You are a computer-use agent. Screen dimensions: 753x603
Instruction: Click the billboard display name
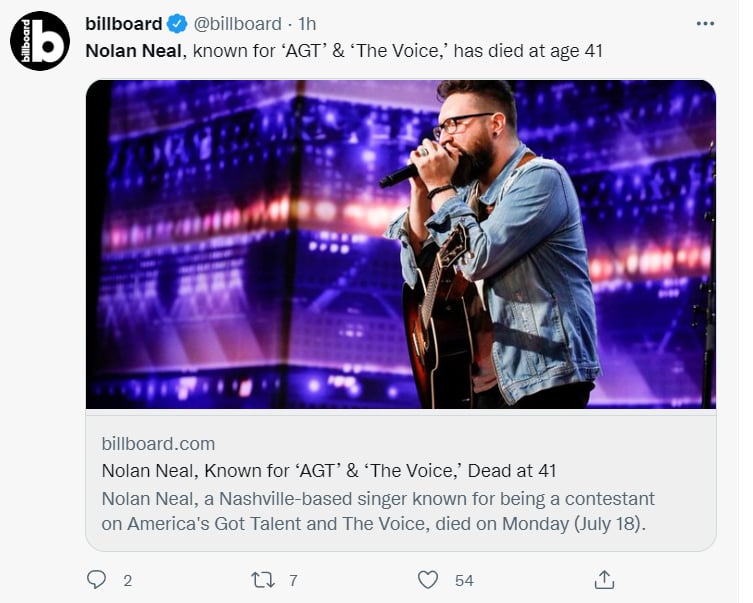tap(124, 24)
